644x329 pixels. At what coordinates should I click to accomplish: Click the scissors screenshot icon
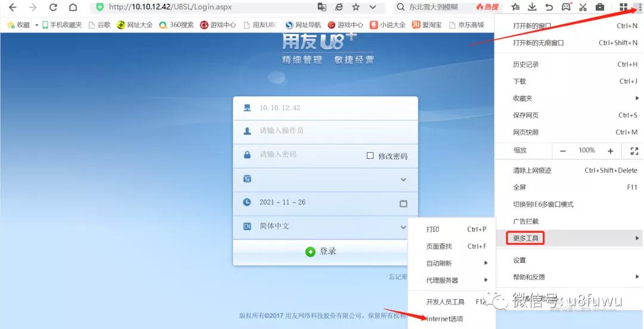point(583,7)
